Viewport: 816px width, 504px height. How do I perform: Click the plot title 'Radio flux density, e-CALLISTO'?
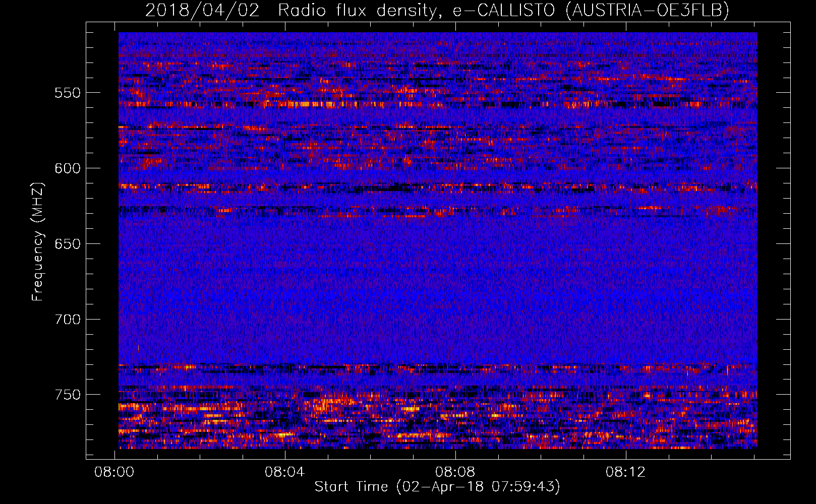point(416,10)
